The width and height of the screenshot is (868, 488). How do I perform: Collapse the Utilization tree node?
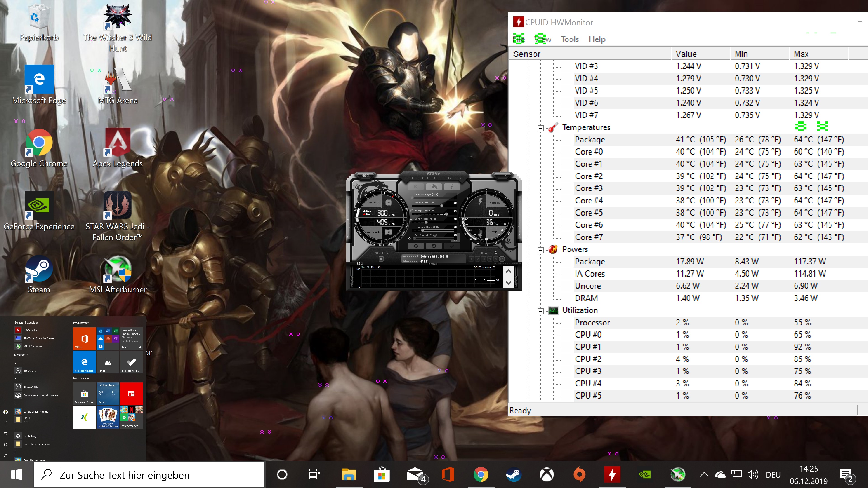click(x=540, y=311)
